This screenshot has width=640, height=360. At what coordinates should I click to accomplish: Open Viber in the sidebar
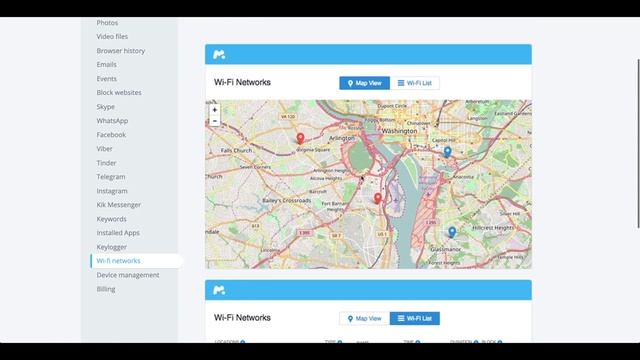pos(104,149)
